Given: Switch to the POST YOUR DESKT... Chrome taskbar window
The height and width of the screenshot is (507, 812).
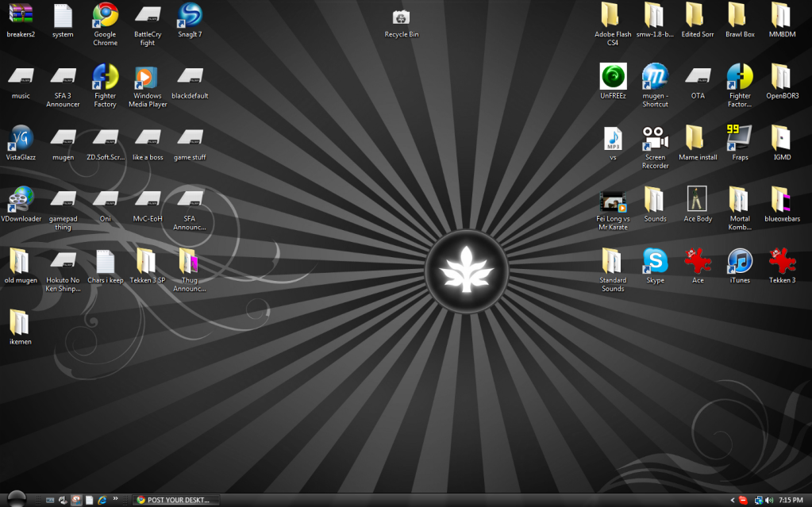Looking at the screenshot, I should pyautogui.click(x=174, y=500).
